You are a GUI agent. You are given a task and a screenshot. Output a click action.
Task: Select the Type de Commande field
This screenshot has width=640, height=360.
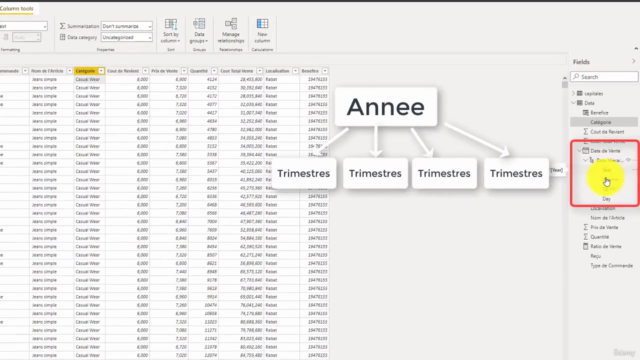click(611, 266)
